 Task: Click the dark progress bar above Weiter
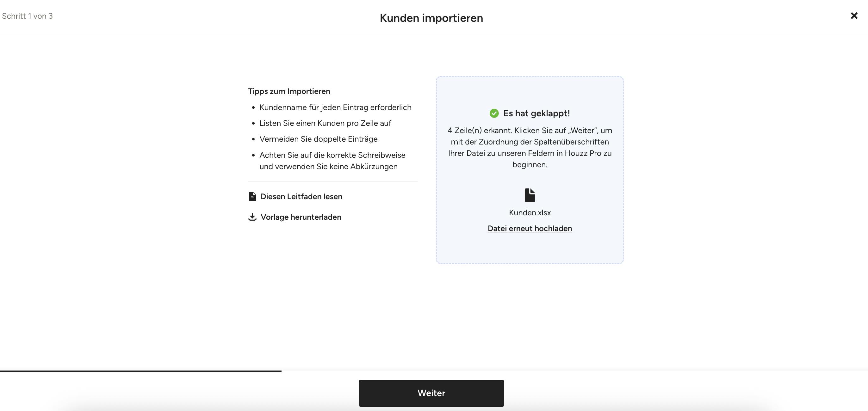[140, 371]
